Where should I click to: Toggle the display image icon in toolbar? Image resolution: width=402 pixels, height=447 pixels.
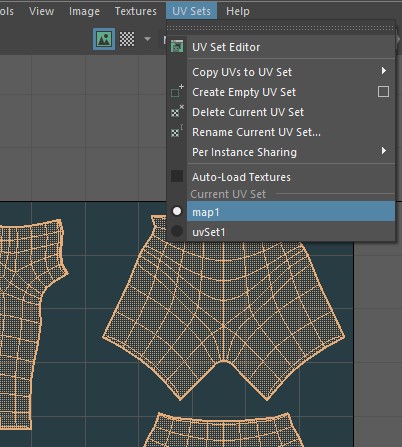point(104,39)
